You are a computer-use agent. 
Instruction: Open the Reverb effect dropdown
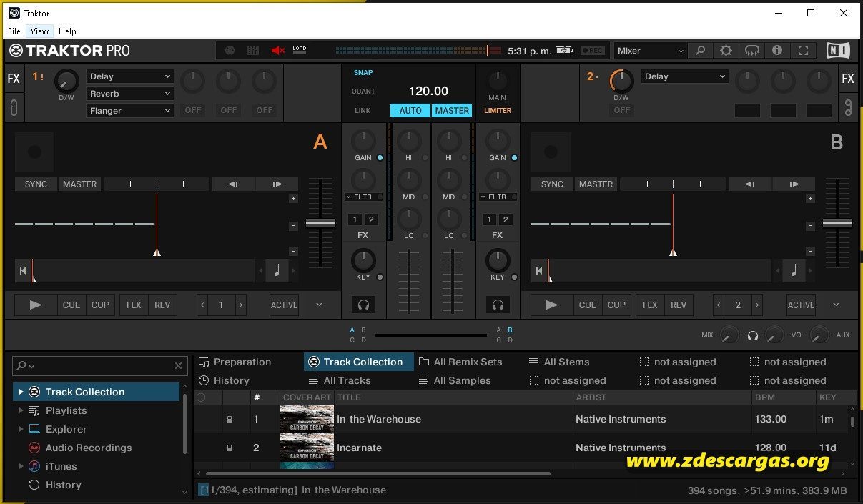click(130, 94)
